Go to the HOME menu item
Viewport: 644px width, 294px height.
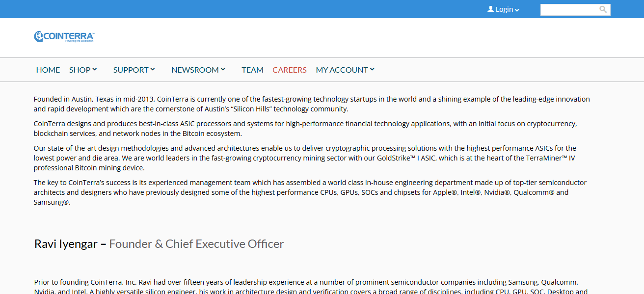[x=48, y=70]
